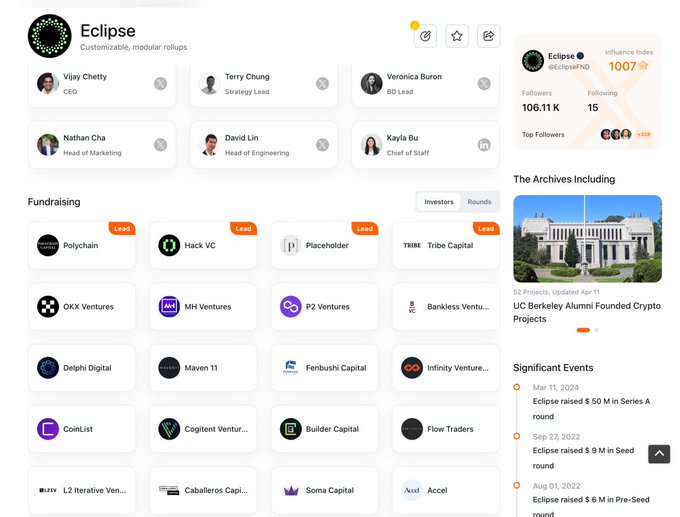Select the second carousel dot indicator
The image size is (680, 517).
[x=596, y=330]
